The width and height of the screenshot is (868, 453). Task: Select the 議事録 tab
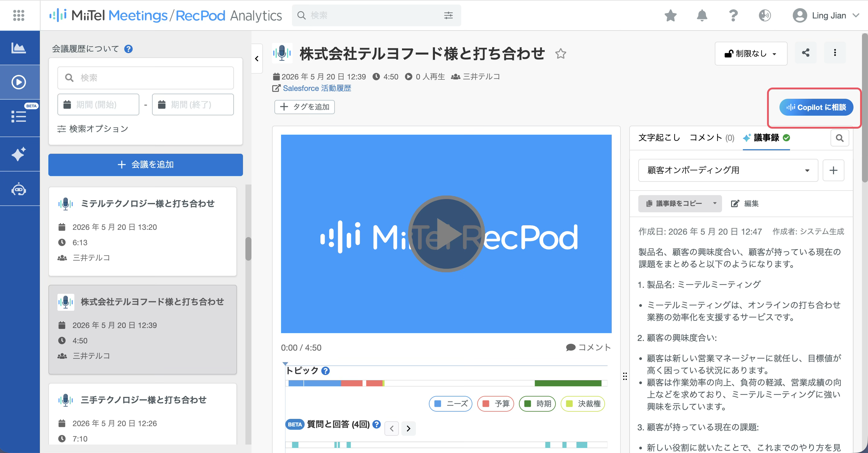[766, 138]
